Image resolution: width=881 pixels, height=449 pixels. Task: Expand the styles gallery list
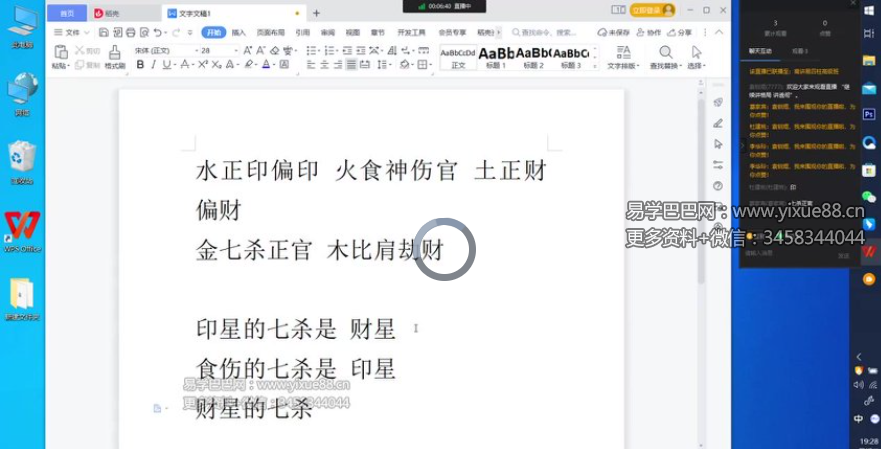(596, 66)
